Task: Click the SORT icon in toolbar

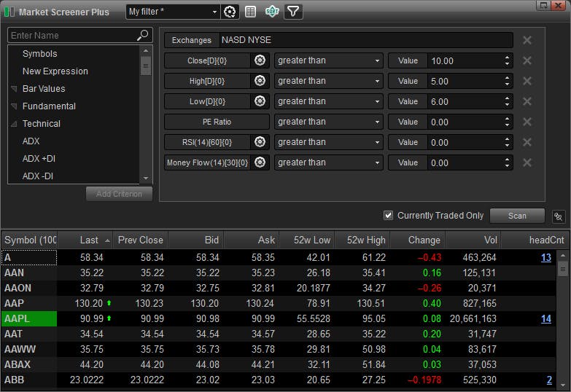Action: [272, 12]
